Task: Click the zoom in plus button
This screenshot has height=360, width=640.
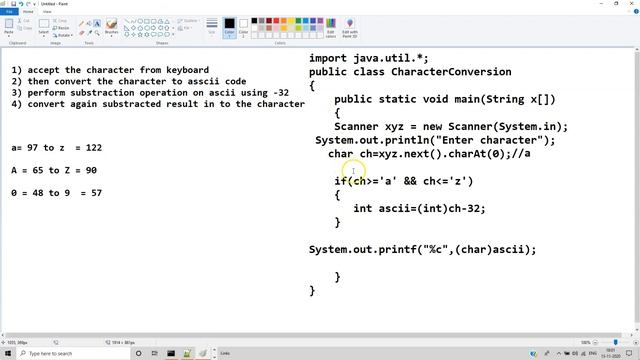Action: [636, 342]
